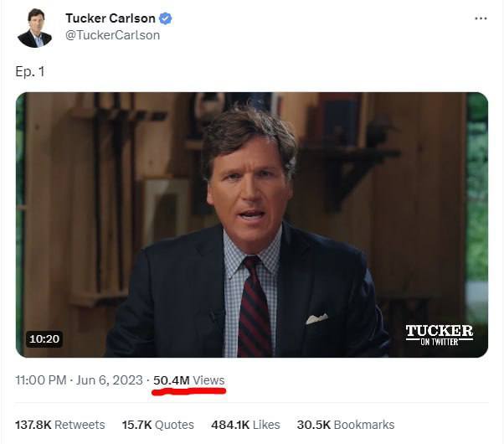Click the 10:20 video duration badge
Screen dimensions: 504x444
point(44,338)
